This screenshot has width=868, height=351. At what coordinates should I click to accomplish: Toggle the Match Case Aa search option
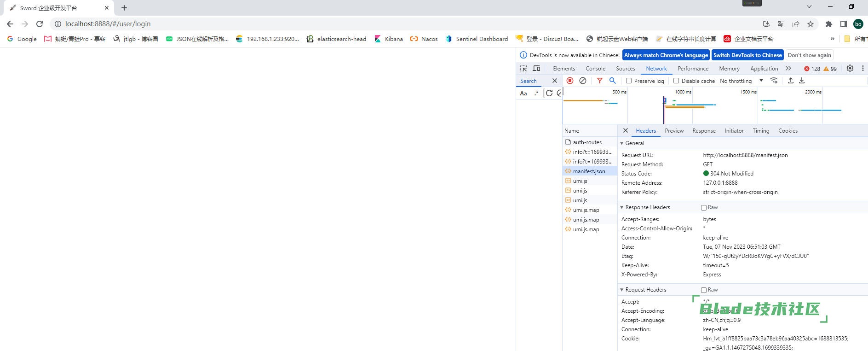click(x=523, y=93)
